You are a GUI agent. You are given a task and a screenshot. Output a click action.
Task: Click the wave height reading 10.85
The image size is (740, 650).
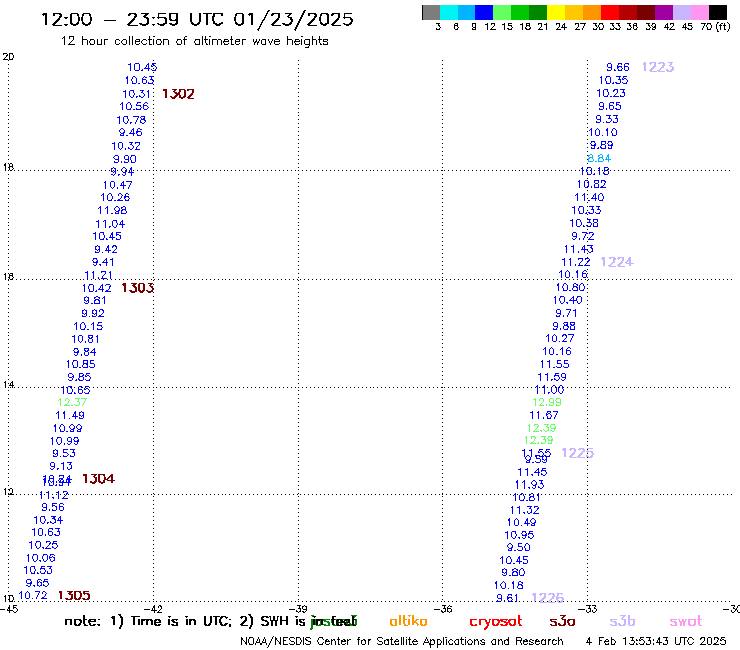(x=80, y=364)
